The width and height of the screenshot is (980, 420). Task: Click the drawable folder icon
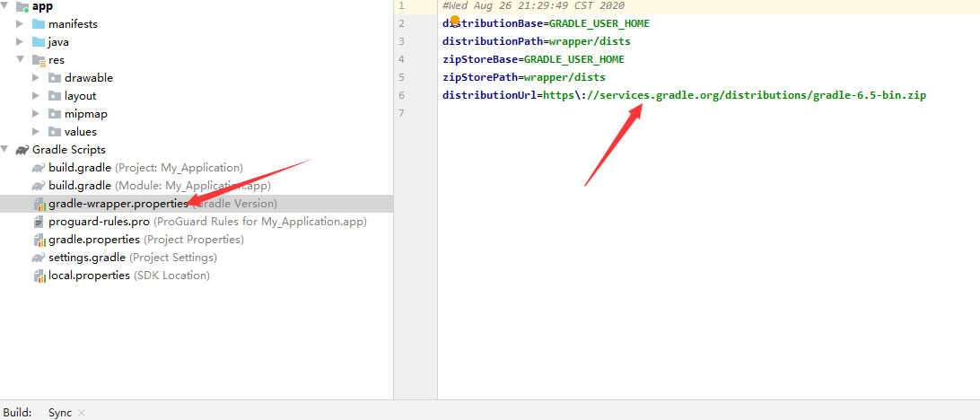tap(55, 78)
